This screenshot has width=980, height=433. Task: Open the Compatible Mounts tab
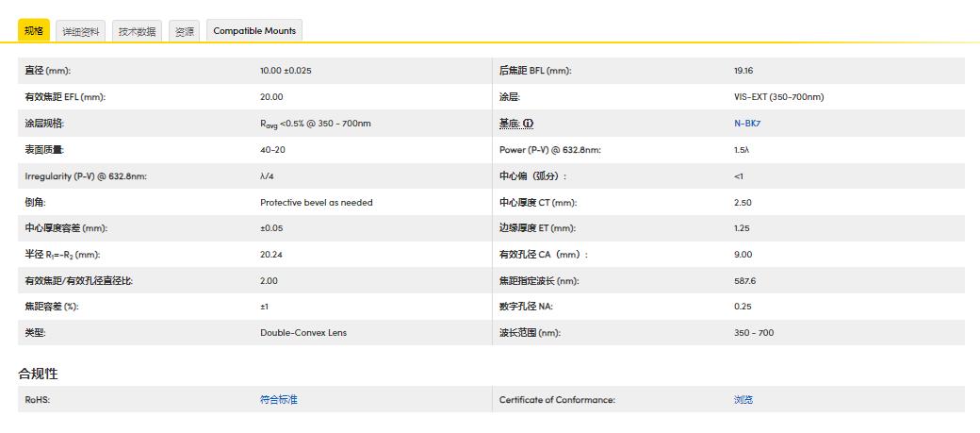(254, 31)
